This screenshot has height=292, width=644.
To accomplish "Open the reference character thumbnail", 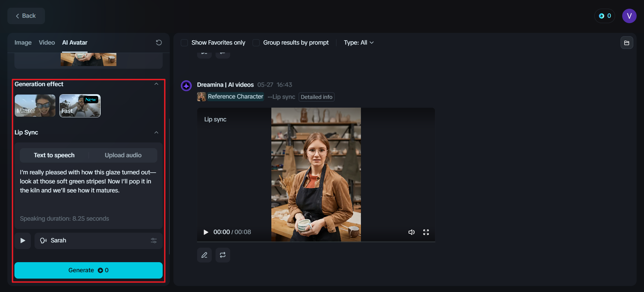I will 201,97.
